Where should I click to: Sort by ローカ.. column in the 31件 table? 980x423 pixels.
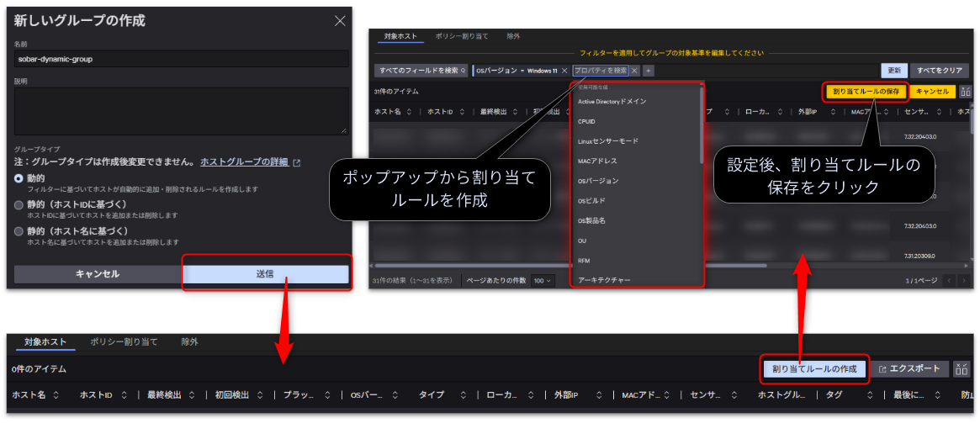pos(779,112)
